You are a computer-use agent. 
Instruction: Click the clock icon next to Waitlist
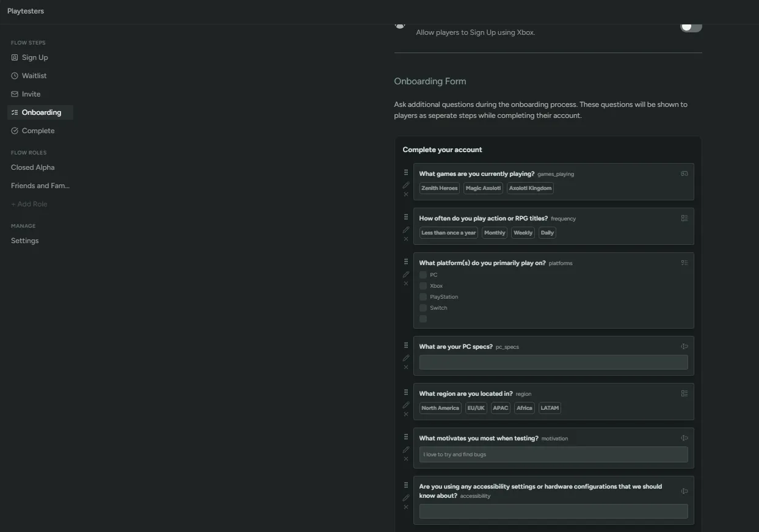click(x=14, y=75)
